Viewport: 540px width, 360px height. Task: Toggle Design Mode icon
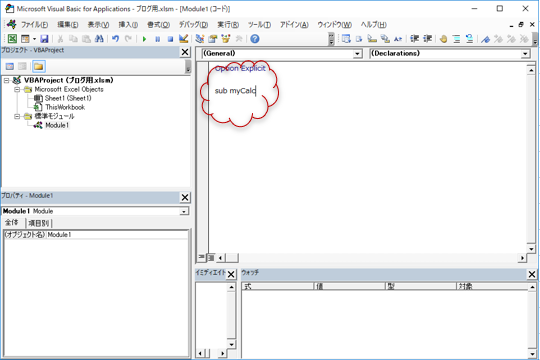(183, 39)
